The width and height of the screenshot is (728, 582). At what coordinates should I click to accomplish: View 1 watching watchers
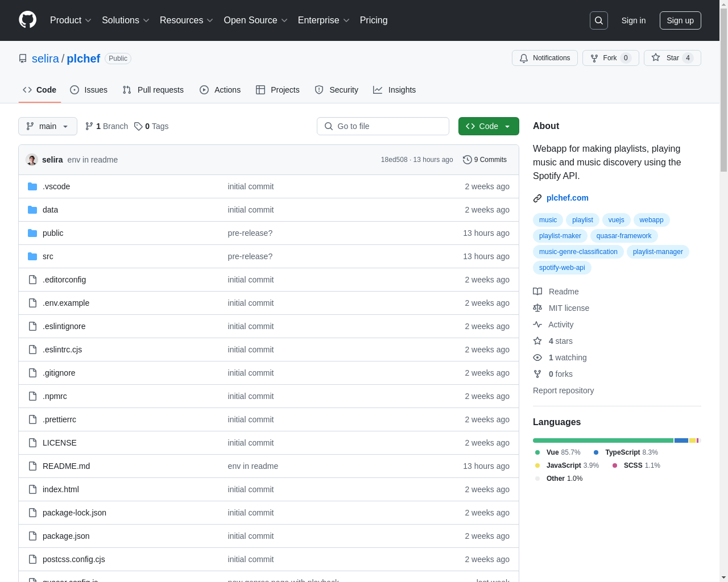[x=560, y=357]
